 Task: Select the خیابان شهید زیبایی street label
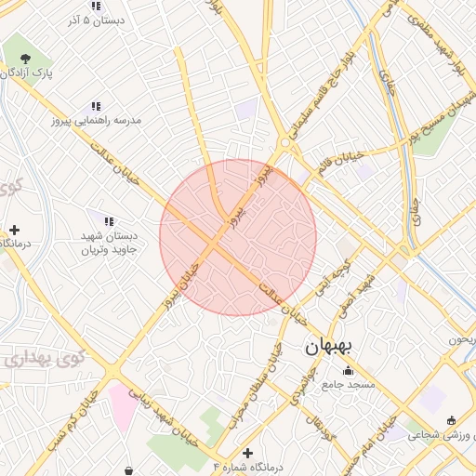(x=164, y=417)
